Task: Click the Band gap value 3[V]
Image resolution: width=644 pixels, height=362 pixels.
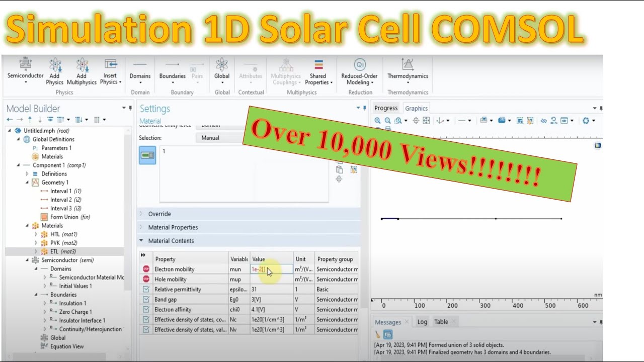Action: (x=271, y=299)
